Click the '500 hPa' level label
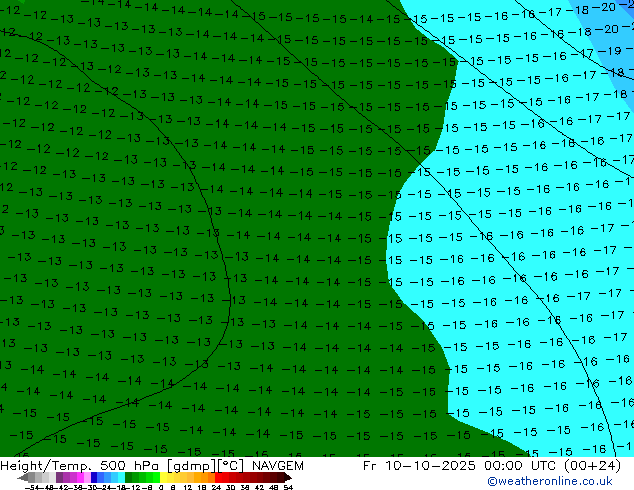This screenshot has width=634, height=490. coord(130,465)
